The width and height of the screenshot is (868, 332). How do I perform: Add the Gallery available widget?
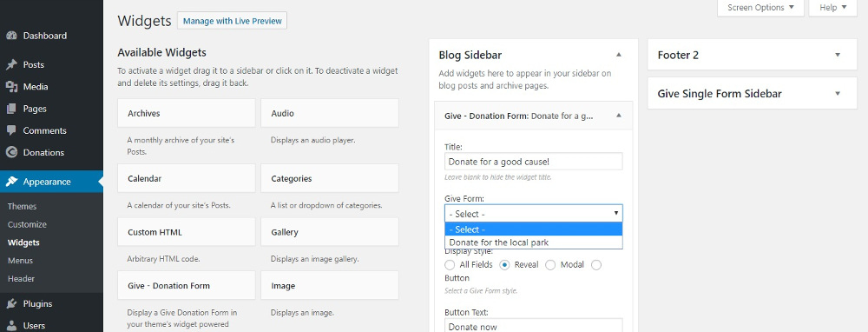330,232
